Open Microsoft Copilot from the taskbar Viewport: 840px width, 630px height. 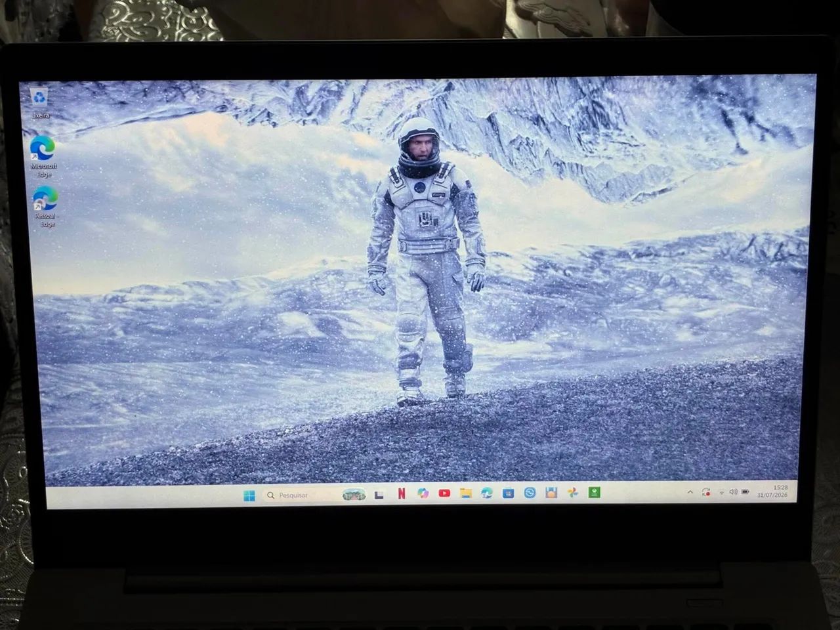[x=423, y=493]
